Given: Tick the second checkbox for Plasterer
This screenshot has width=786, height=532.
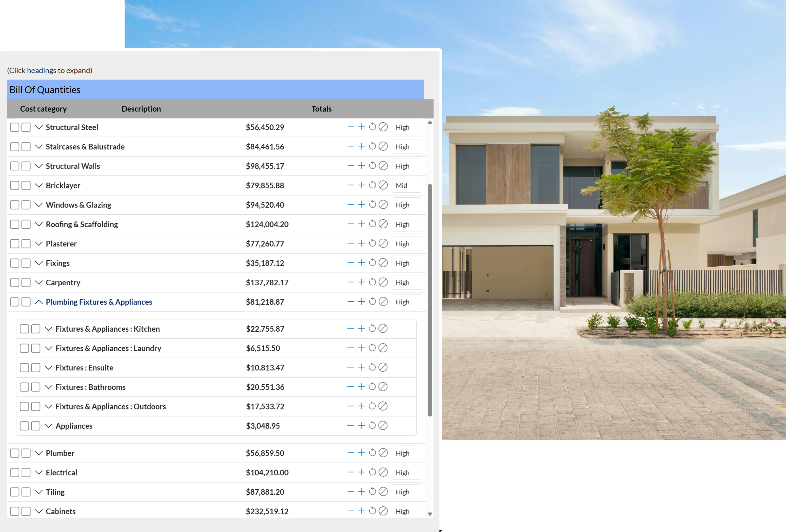Looking at the screenshot, I should click(26, 244).
